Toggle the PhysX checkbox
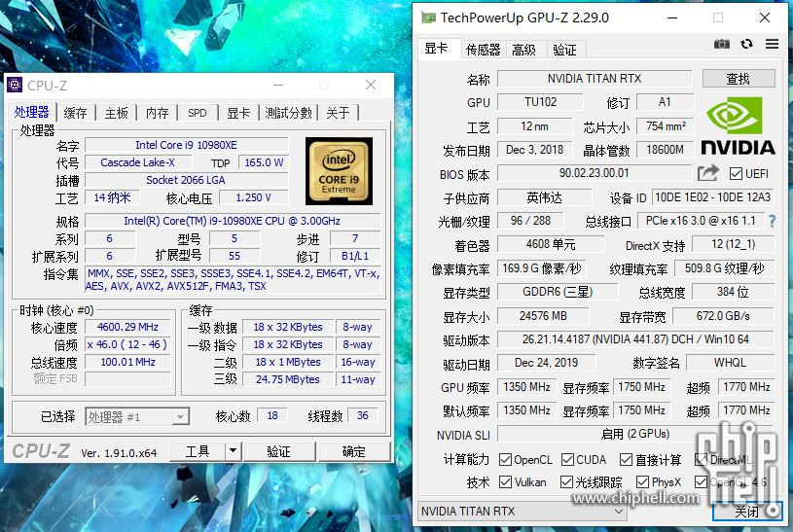The image size is (793, 532). click(x=642, y=482)
